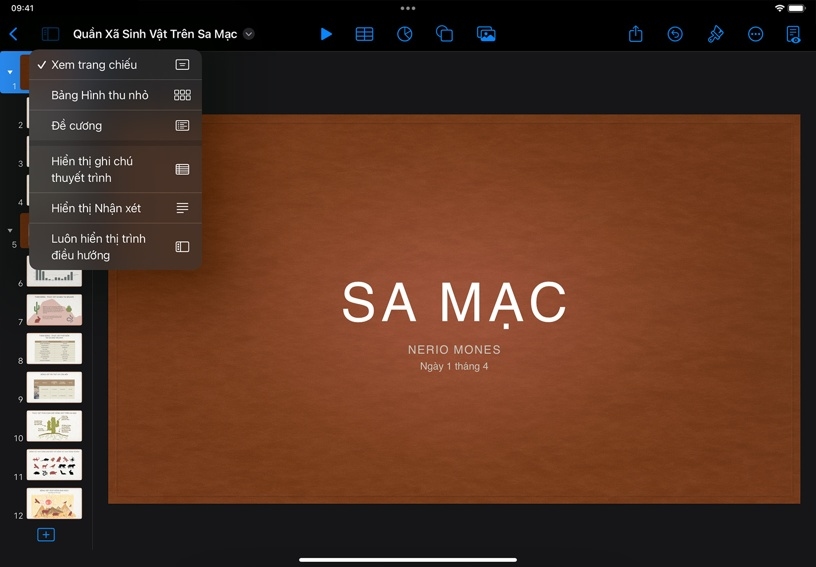This screenshot has width=816, height=567.
Task: Select slide 10 cactus thumbnail
Action: pyautogui.click(x=54, y=426)
